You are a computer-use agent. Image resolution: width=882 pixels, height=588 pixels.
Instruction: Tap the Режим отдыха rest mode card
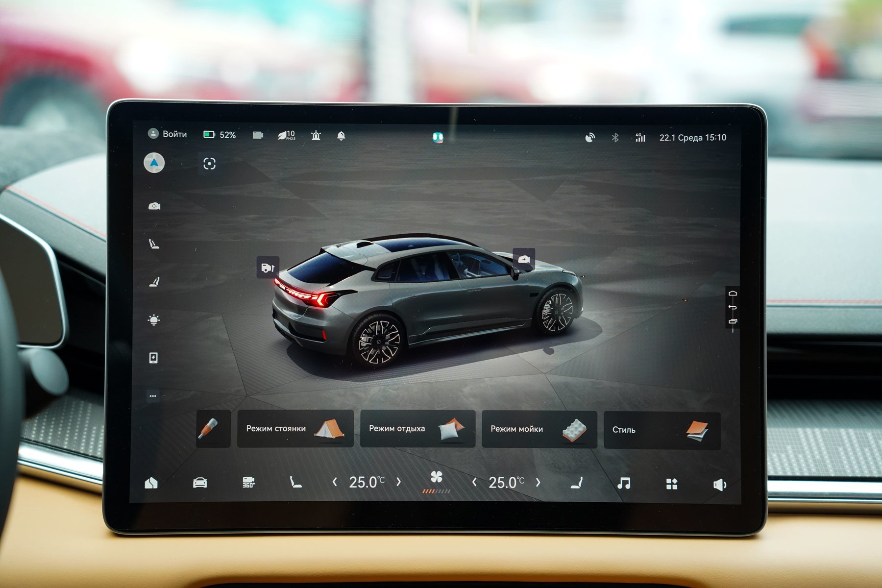[x=417, y=429]
